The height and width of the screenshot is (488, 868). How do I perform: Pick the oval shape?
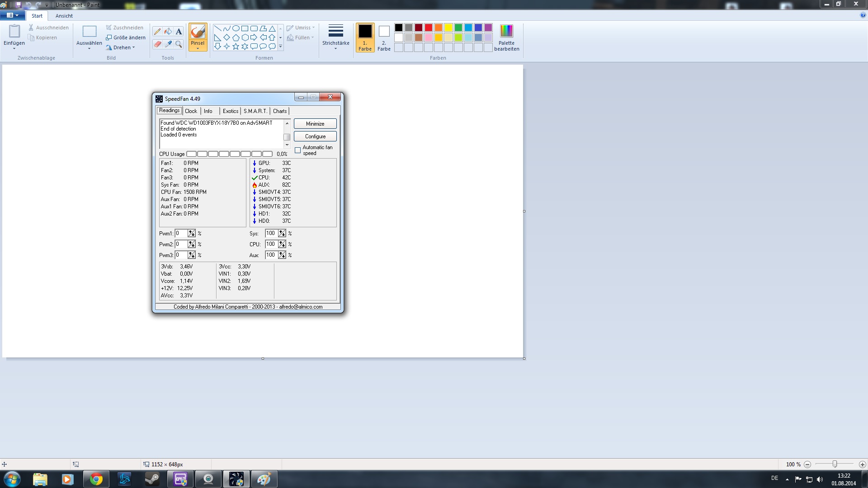click(x=236, y=28)
